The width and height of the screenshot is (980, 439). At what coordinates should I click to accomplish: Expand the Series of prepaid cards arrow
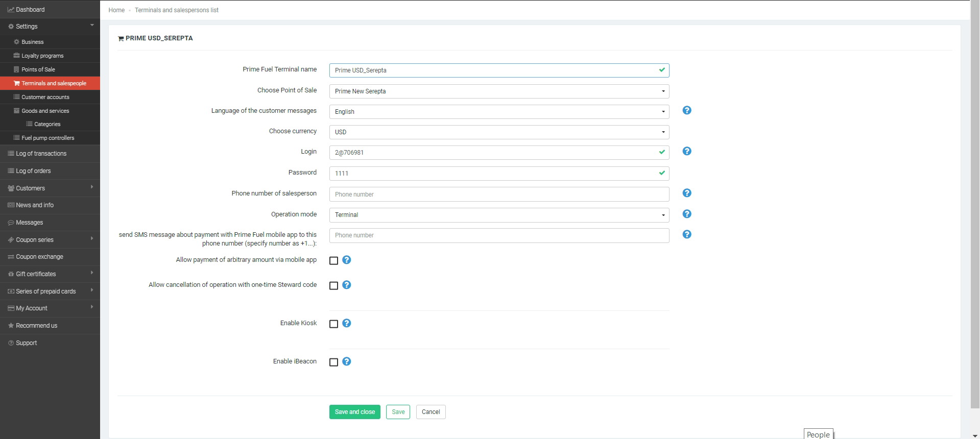coord(92,290)
